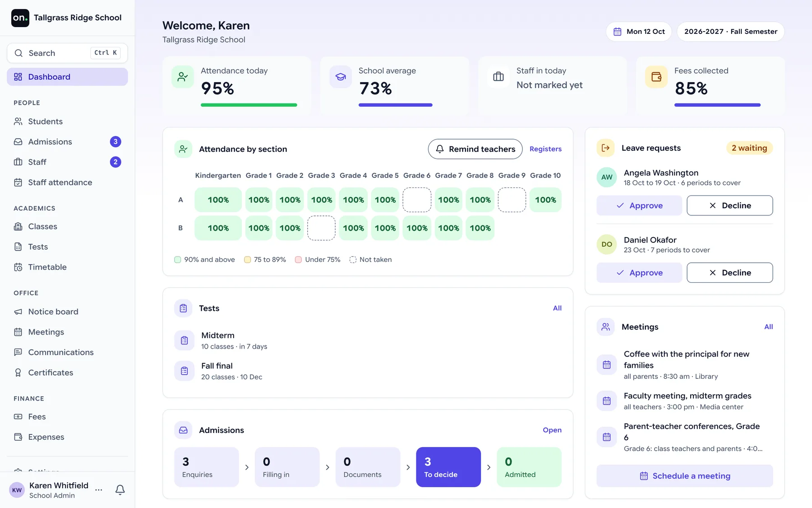Click the Admitted admissions stage card
Viewport: 812px width, 508px height.
click(529, 467)
